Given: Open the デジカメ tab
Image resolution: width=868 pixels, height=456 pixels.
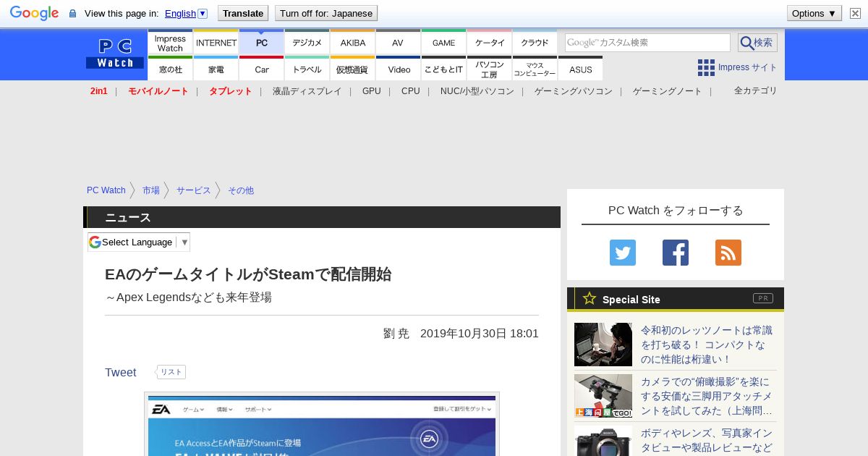Looking at the screenshot, I should point(307,43).
